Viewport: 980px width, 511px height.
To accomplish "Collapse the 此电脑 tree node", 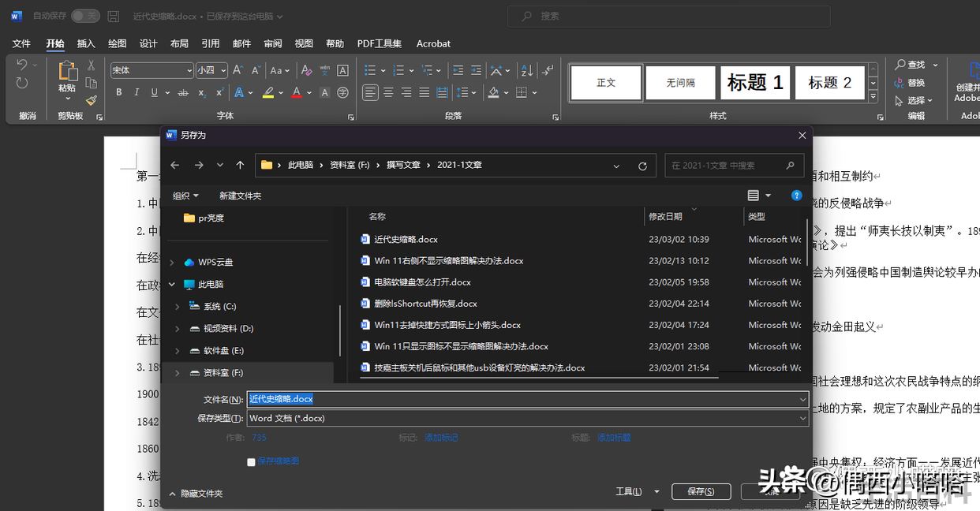I will pyautogui.click(x=172, y=284).
